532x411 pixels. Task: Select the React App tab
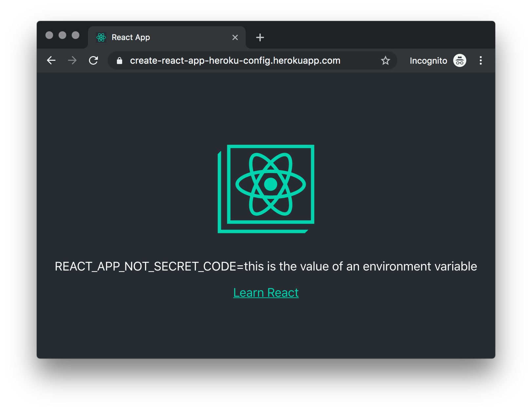point(167,37)
